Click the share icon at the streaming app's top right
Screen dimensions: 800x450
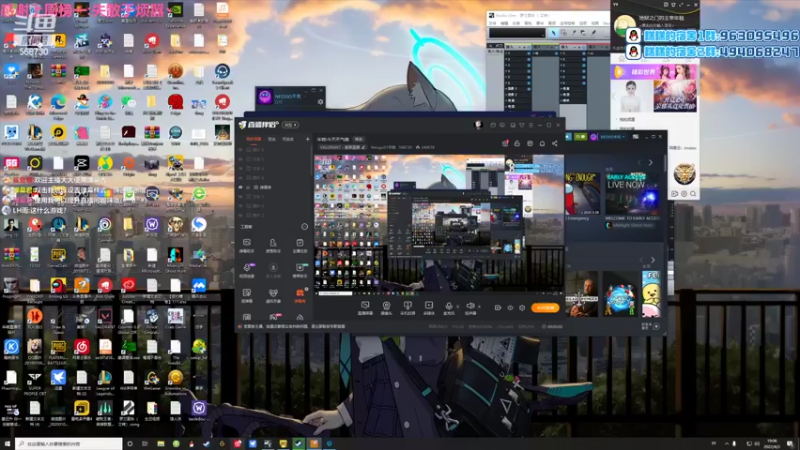555,144
